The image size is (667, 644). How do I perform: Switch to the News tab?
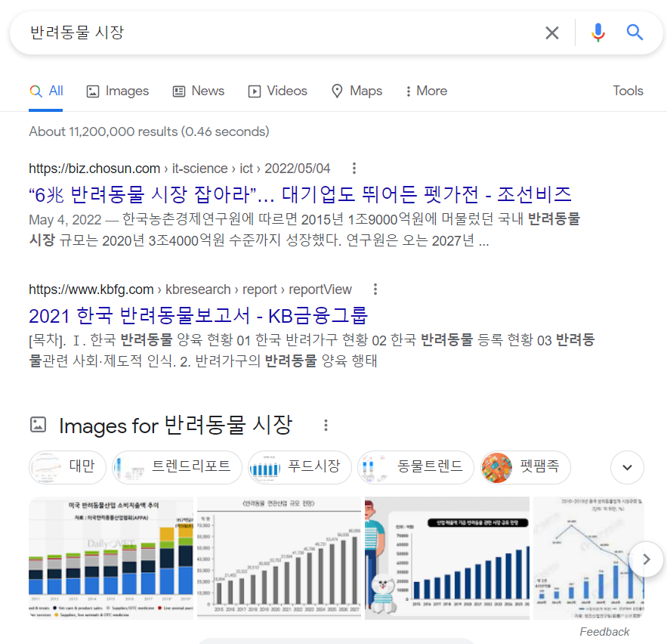tap(198, 91)
